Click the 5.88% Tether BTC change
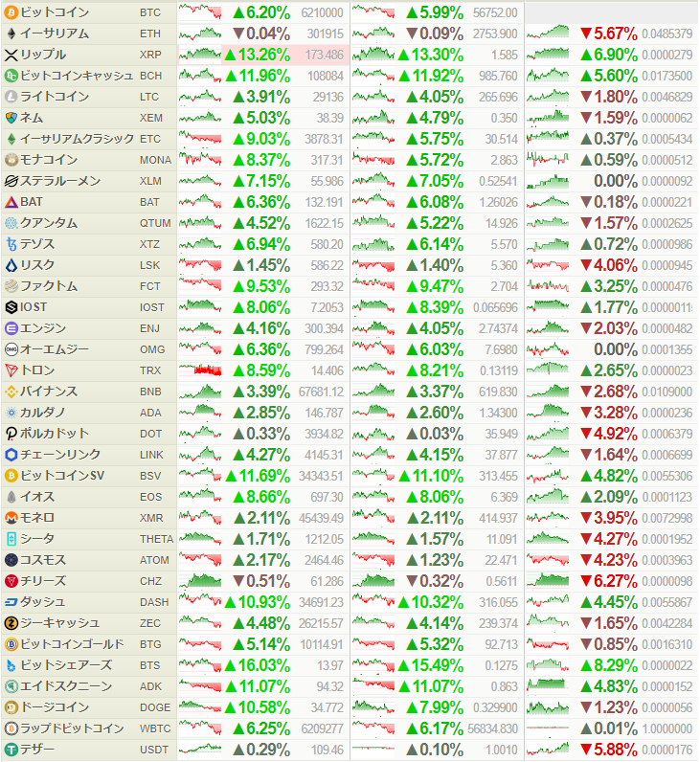700x762 pixels. 609,750
